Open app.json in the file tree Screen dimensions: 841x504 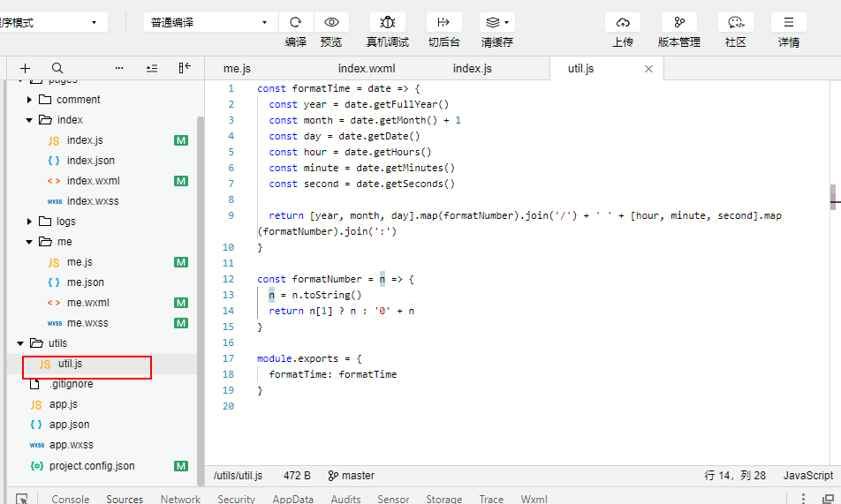point(69,425)
